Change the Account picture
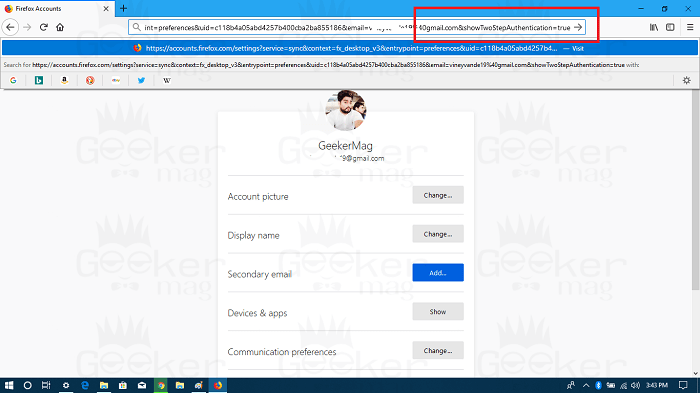The width and height of the screenshot is (700, 393). point(438,195)
